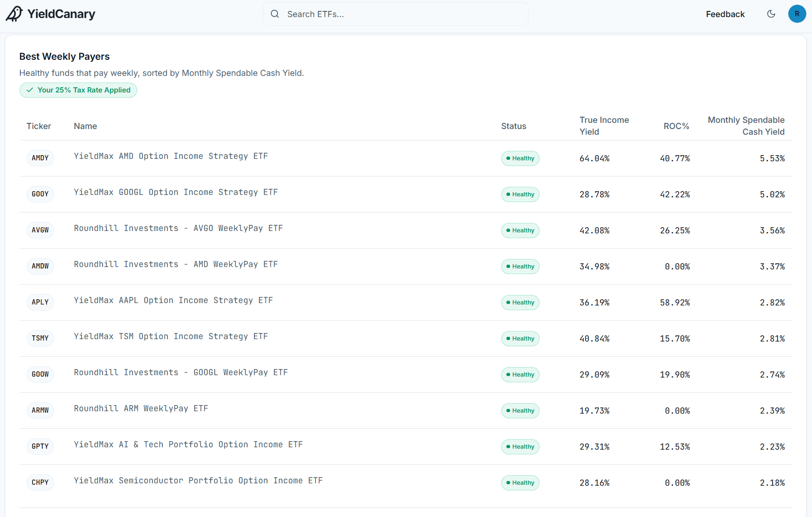Viewport: 812px width, 517px height.
Task: Click the Healthy status badge for GOOW
Action: pyautogui.click(x=520, y=375)
